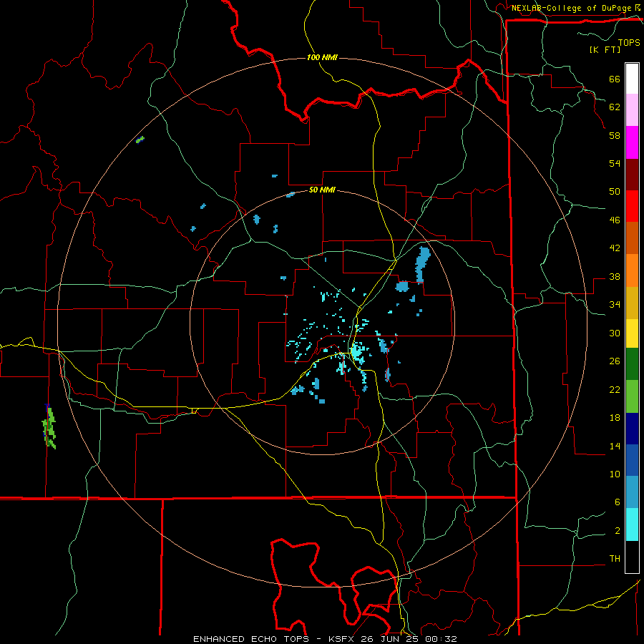Click the navy blue legend segment
Screen dimensions: 644x644
coord(632,429)
